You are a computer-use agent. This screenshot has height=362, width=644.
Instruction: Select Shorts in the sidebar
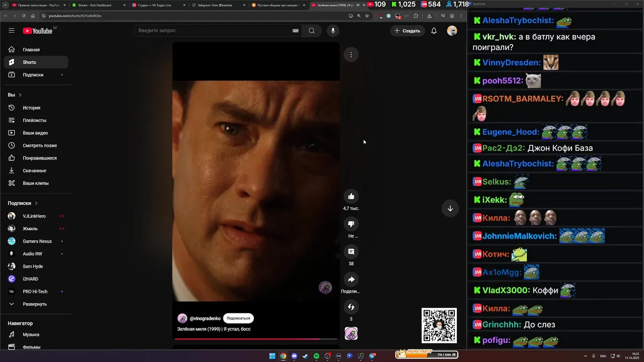[x=36, y=62]
